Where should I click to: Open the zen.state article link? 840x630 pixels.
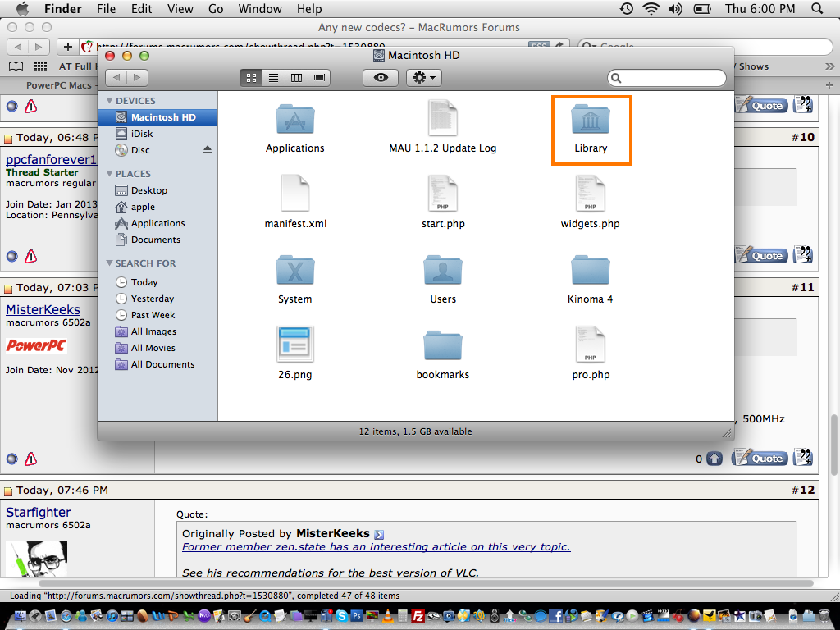(x=376, y=547)
